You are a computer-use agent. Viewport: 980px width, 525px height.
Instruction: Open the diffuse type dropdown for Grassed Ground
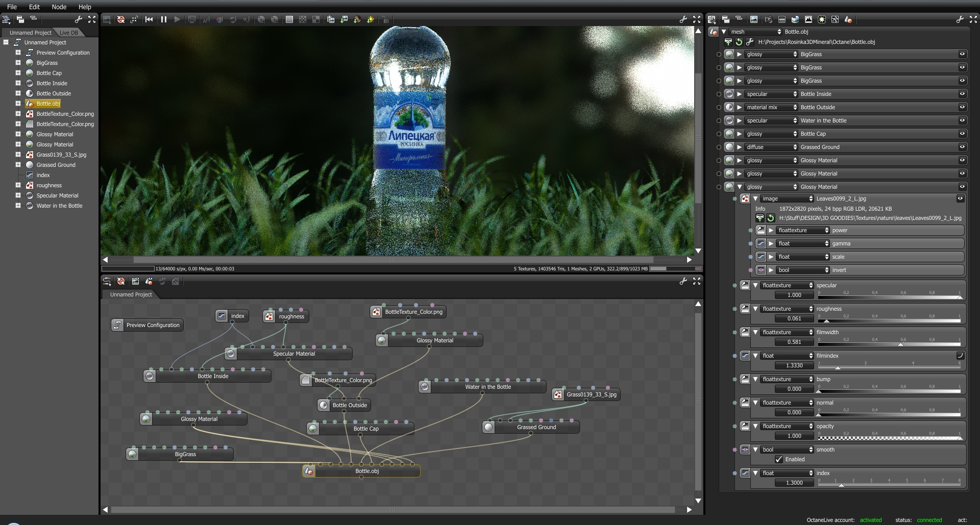pos(771,147)
